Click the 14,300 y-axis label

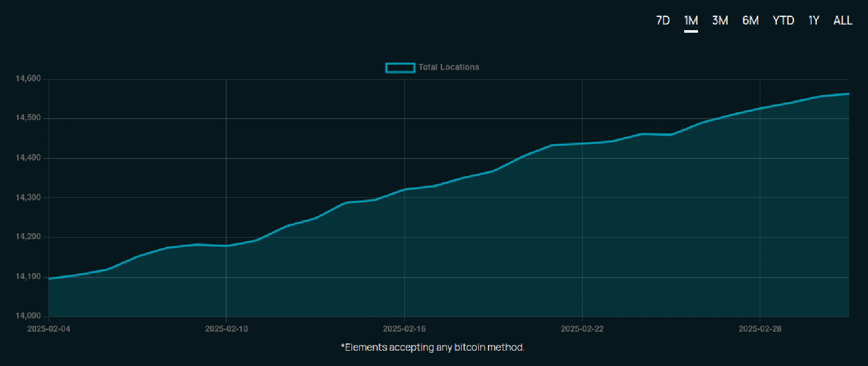28,197
